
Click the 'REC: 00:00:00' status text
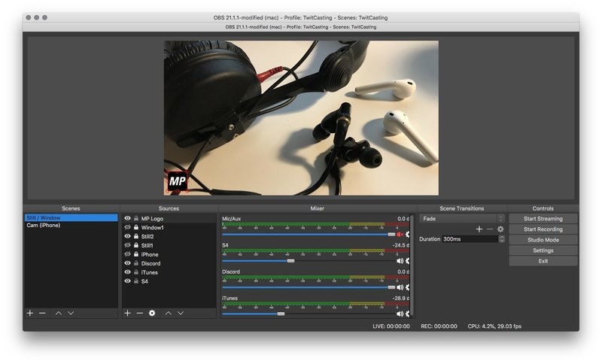439,326
